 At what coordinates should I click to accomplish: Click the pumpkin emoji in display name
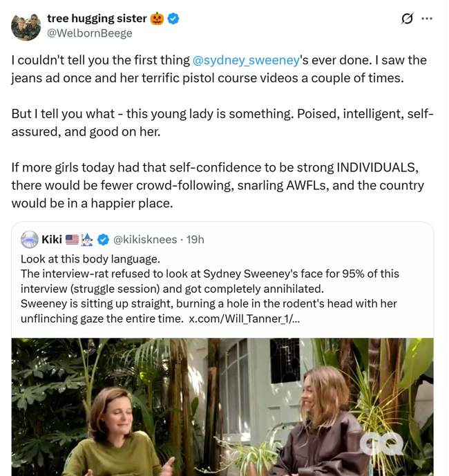coord(157,19)
